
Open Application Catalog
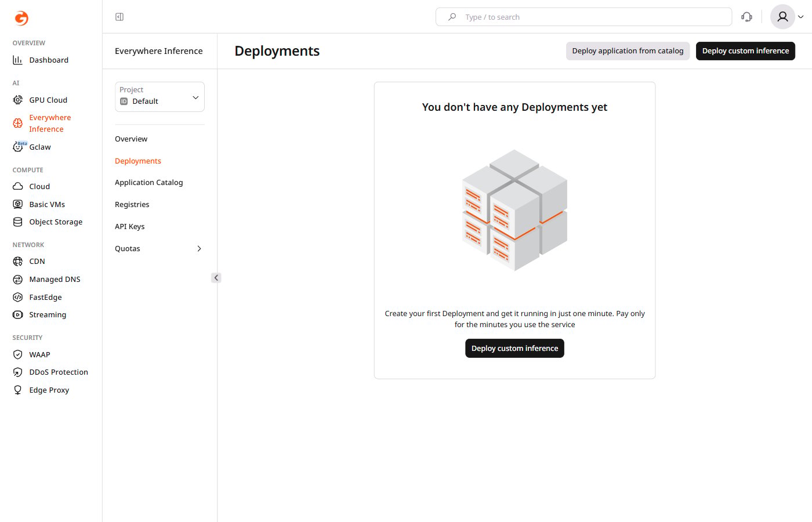(149, 182)
